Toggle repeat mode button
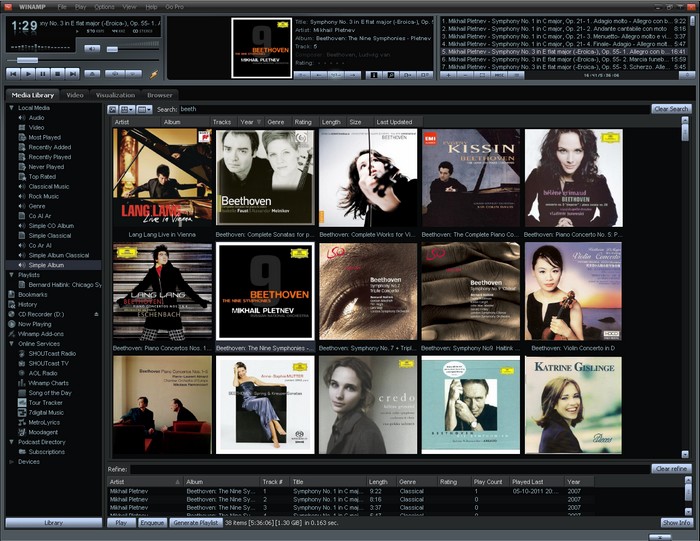 tap(115, 74)
